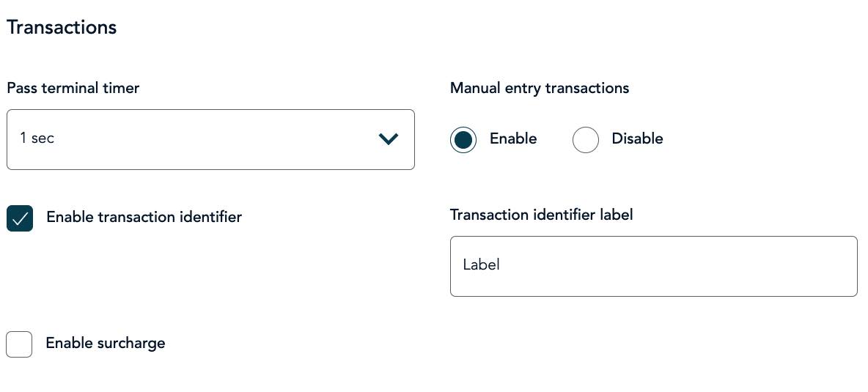
Task: Check the Enable surcharge checkbox
Action: [x=19, y=344]
